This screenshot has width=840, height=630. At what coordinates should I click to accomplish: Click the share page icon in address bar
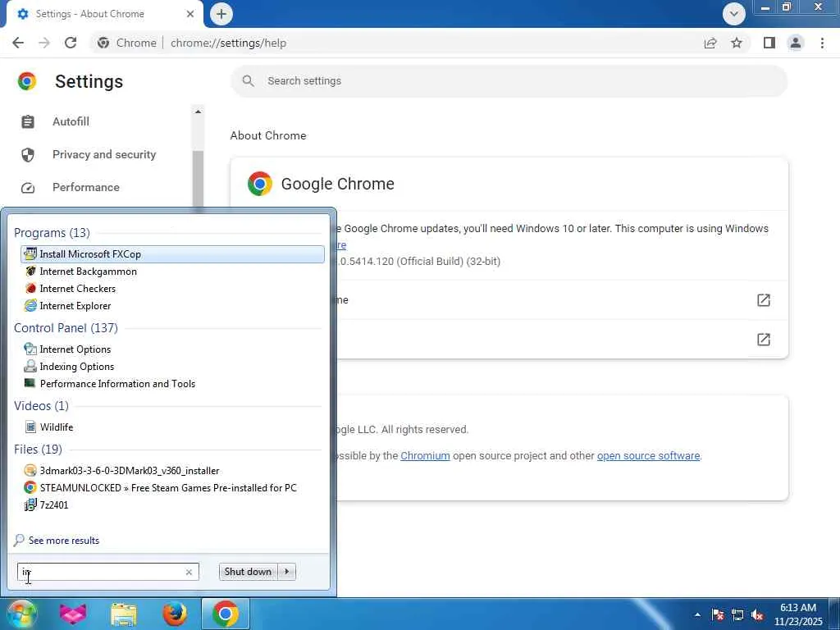point(710,43)
